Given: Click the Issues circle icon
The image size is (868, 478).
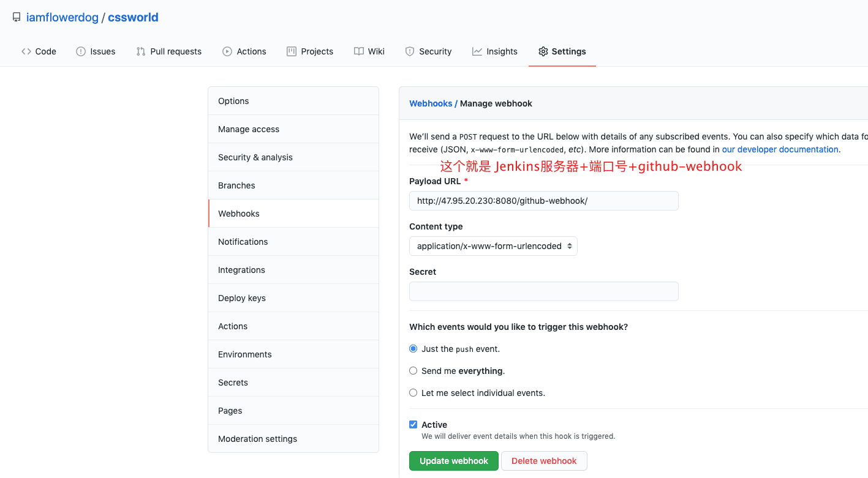Looking at the screenshot, I should pyautogui.click(x=81, y=51).
